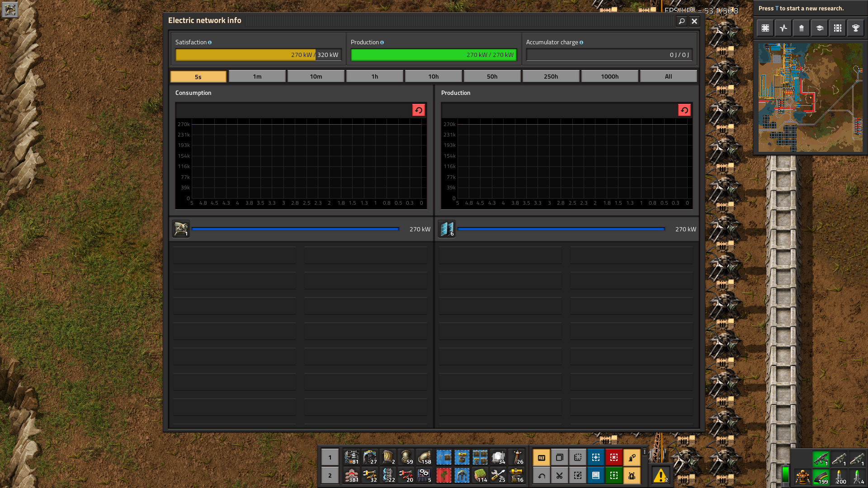Pick the lamp item with count 34
Image resolution: width=868 pixels, height=488 pixels.
coord(499,457)
